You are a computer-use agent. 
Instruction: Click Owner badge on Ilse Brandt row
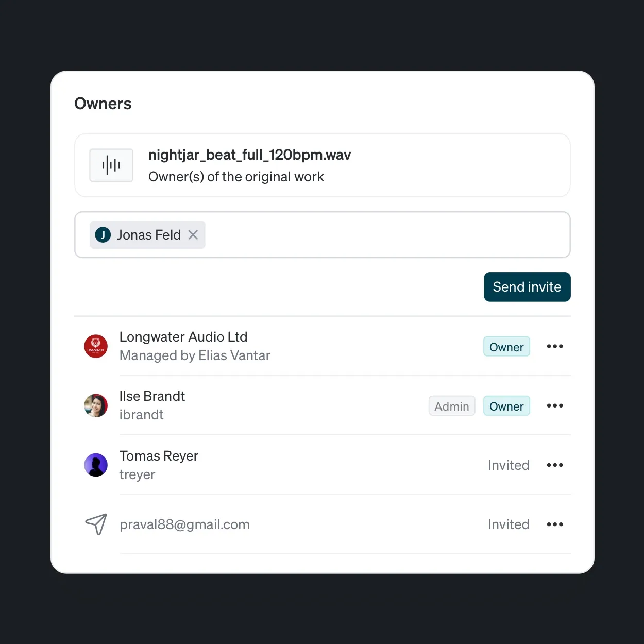pos(506,406)
